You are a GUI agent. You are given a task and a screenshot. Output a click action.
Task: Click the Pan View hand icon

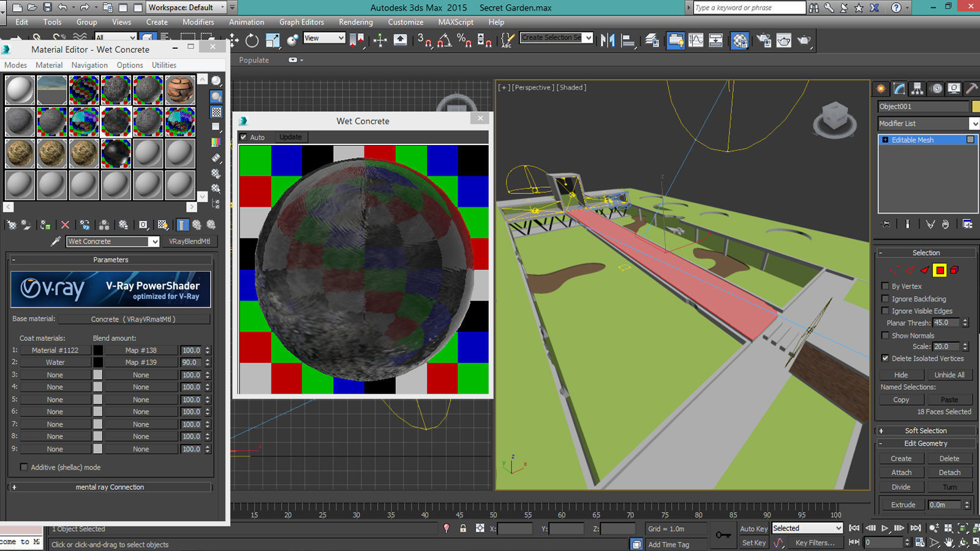pyautogui.click(x=949, y=542)
